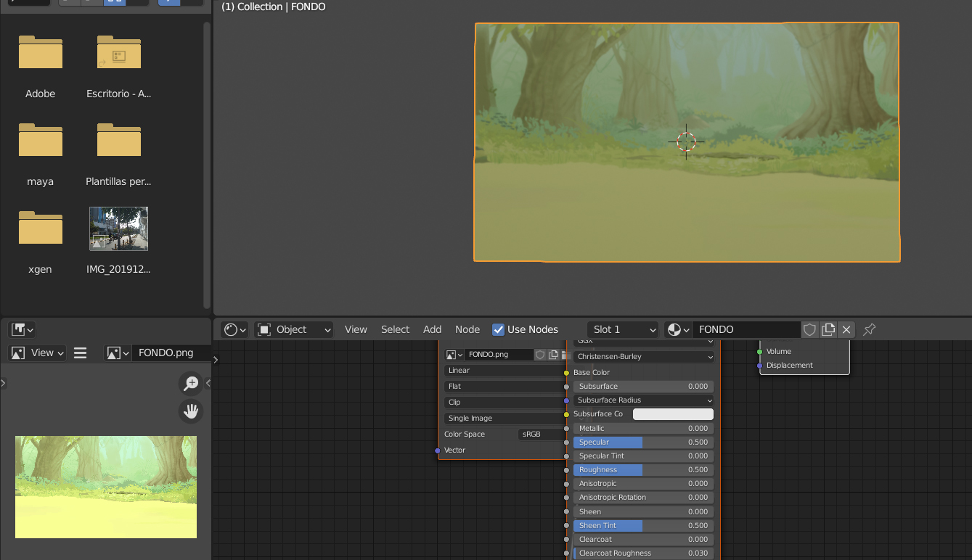Click the file browser vertical scrollbar
The image size is (972, 560).
[207, 164]
